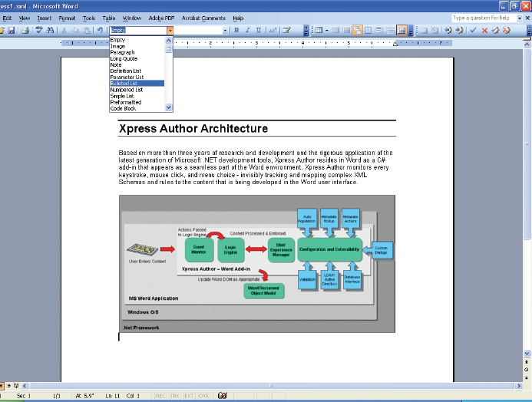Pick Code Block style option
This screenshot has width=532, height=402.
[137, 108]
